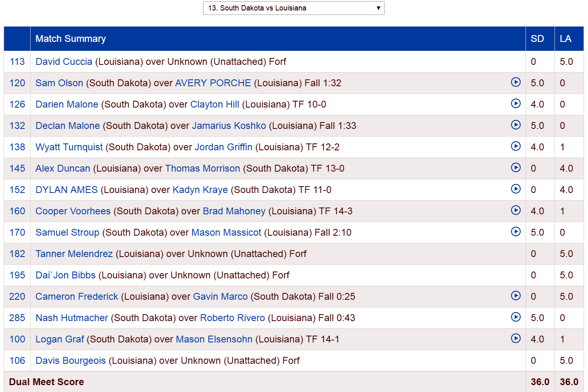The image size is (588, 392).
Task: Select weight class 106
Action: (17, 361)
